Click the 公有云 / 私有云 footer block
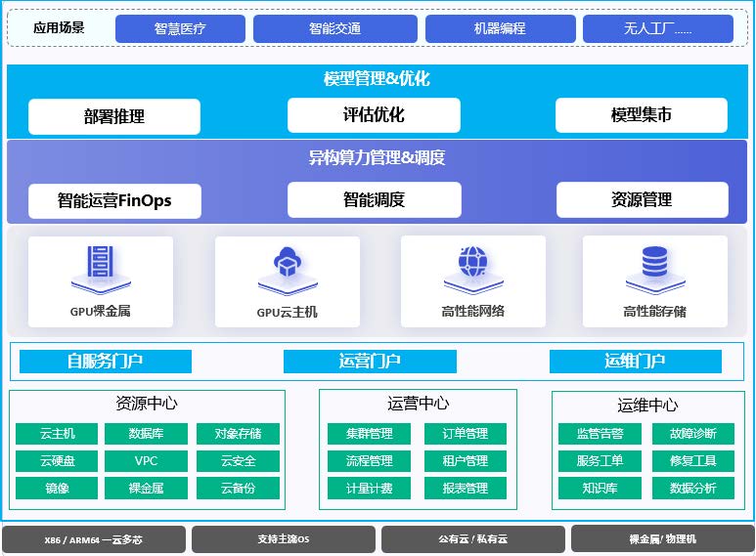The image size is (756, 556). [472, 539]
